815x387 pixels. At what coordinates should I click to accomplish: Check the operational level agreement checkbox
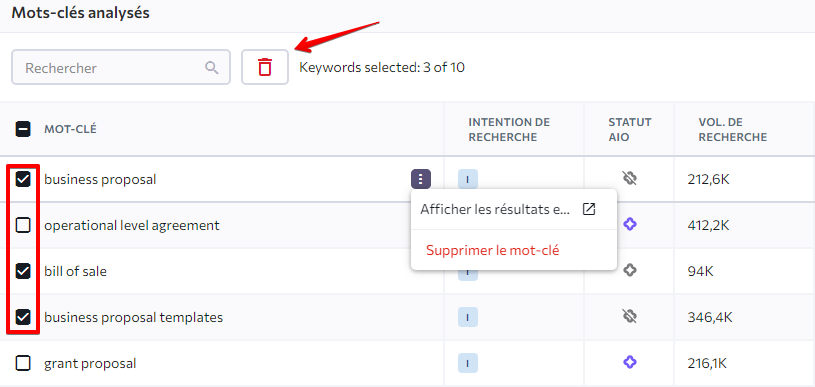[x=23, y=225]
